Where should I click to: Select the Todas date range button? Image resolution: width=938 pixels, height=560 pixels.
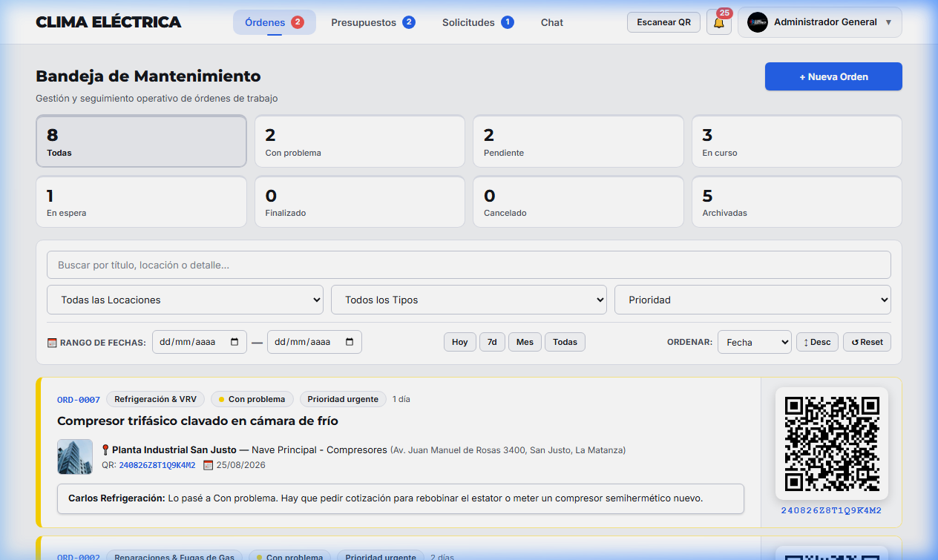tap(565, 342)
